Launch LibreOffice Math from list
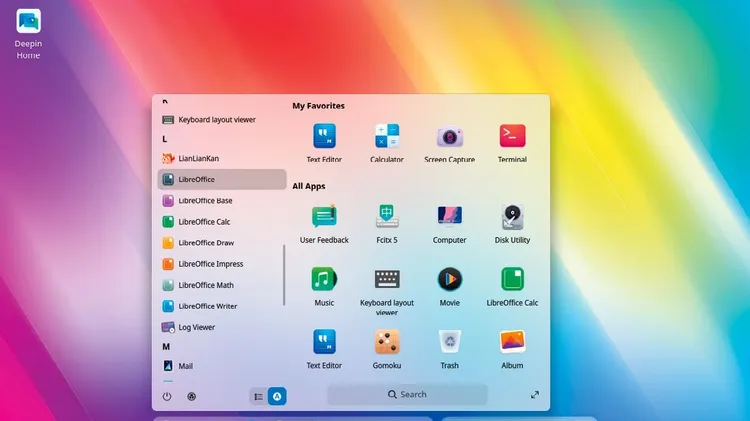 point(222,285)
